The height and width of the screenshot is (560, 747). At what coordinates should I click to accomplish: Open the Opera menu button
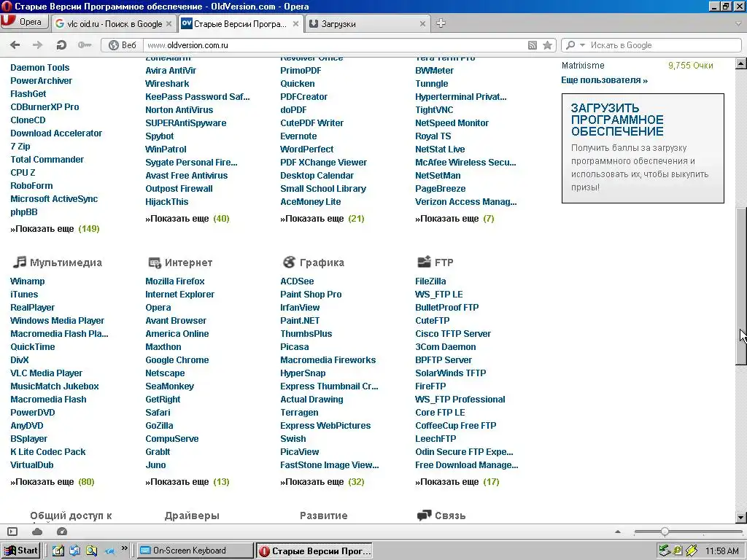tap(24, 23)
